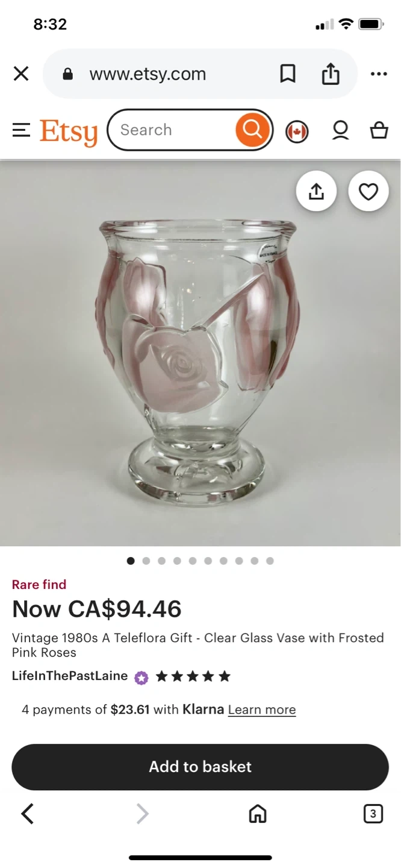The image size is (401, 868).
Task: Tap the Search input field
Action: (175, 130)
